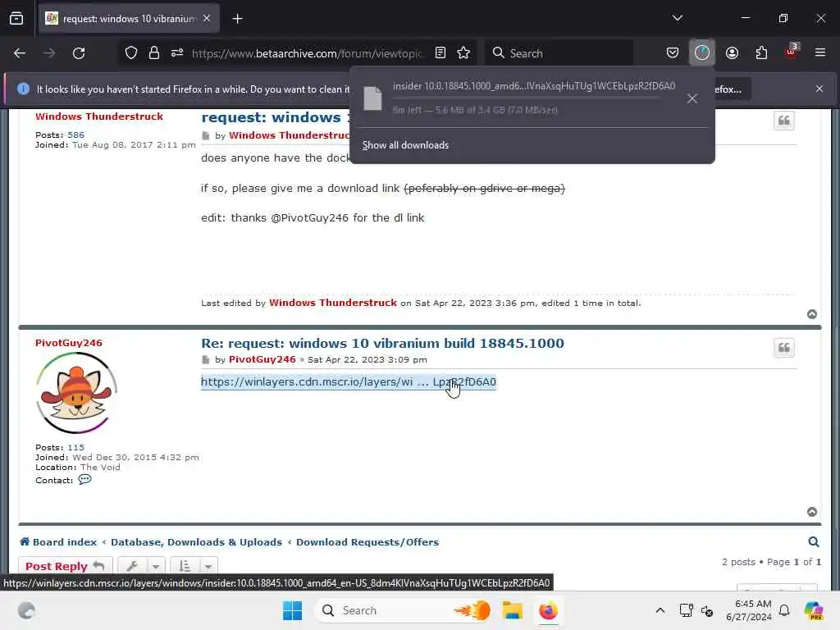Image resolution: width=840 pixels, height=630 pixels.
Task: Open Firefox account icon
Action: click(x=732, y=53)
